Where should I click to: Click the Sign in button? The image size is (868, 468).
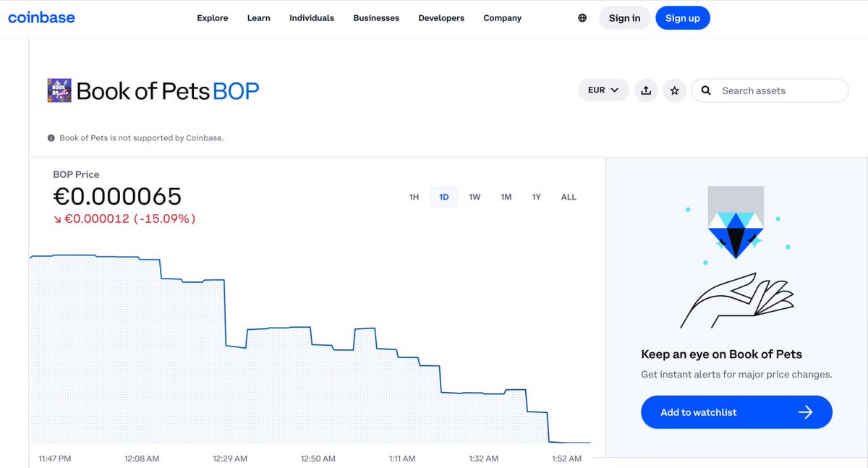tap(625, 18)
